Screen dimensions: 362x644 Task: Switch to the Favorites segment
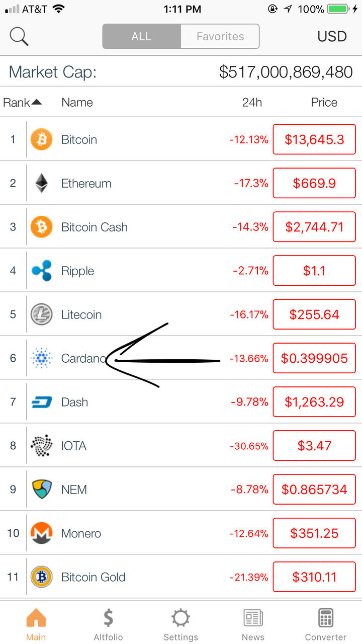pos(220,36)
